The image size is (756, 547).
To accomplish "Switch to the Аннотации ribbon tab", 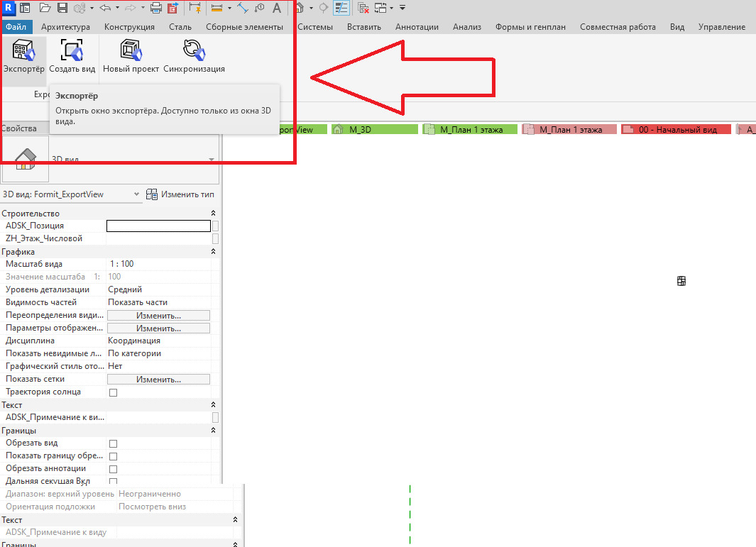I will 417,27.
